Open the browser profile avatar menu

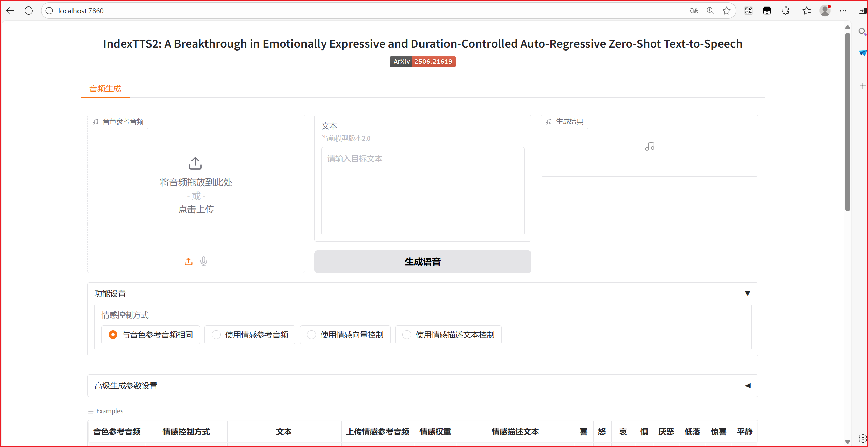825,11
